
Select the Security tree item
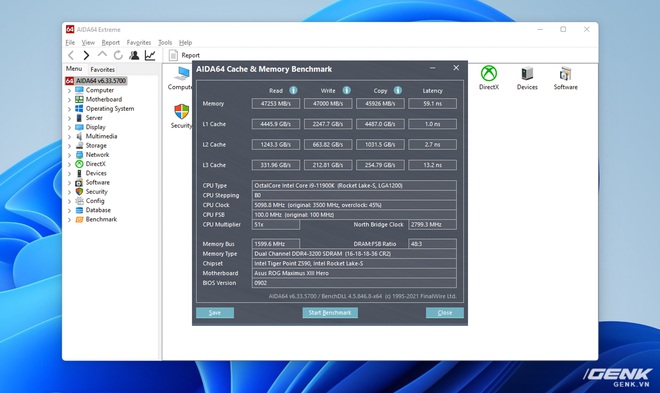click(97, 192)
